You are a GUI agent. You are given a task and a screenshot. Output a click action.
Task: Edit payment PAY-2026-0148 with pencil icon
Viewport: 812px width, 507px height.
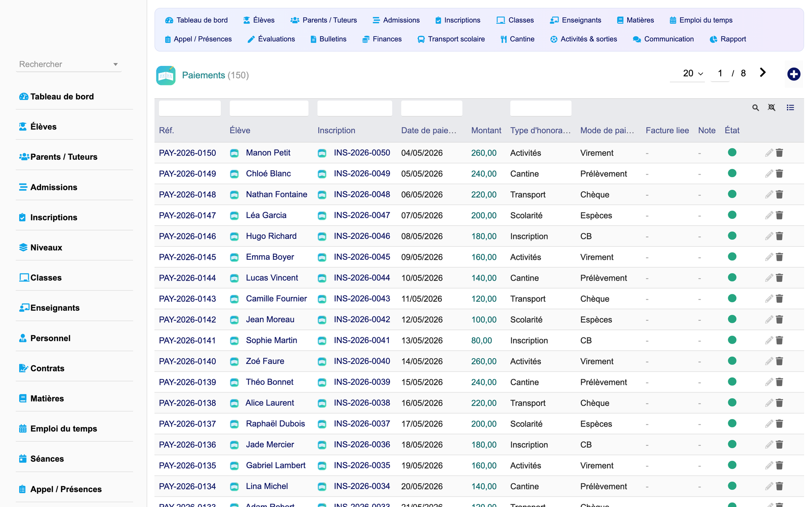[769, 194]
